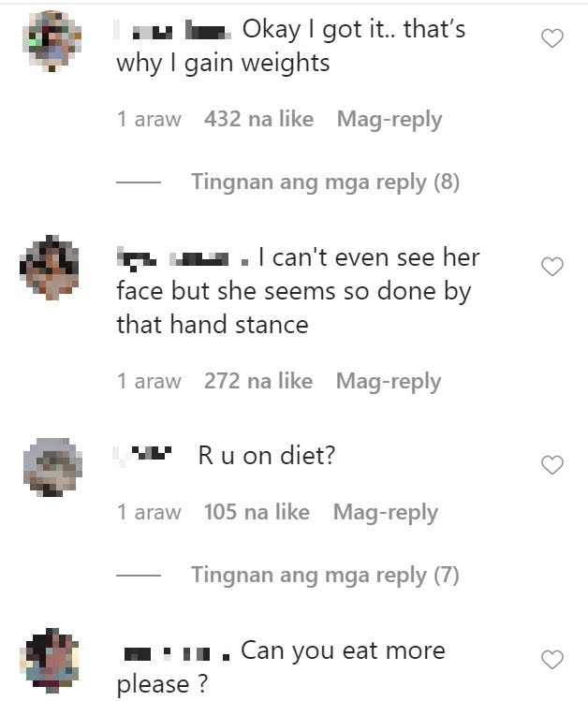Open username before "Can you eat more"

[177, 653]
